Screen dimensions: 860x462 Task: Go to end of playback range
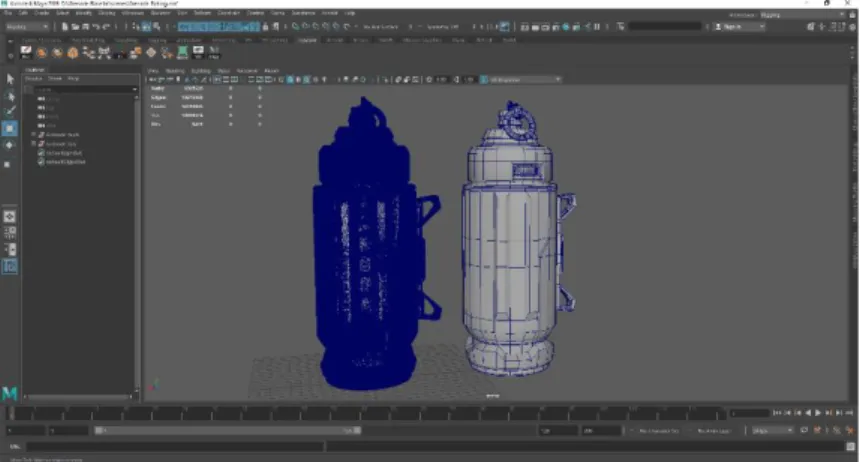pyautogui.click(x=850, y=413)
